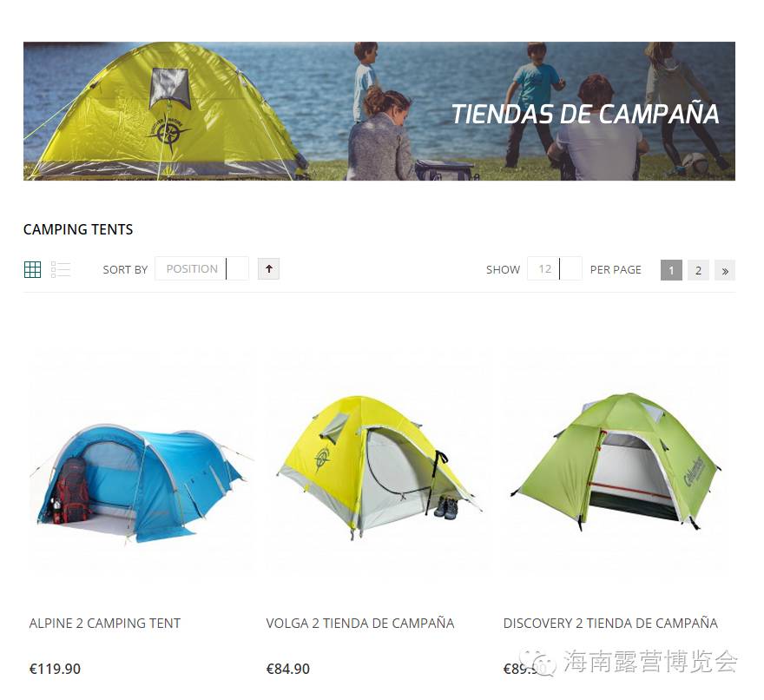The image size is (764, 700).
Task: Click the Tiendas de Campaña banner title
Action: (x=585, y=114)
